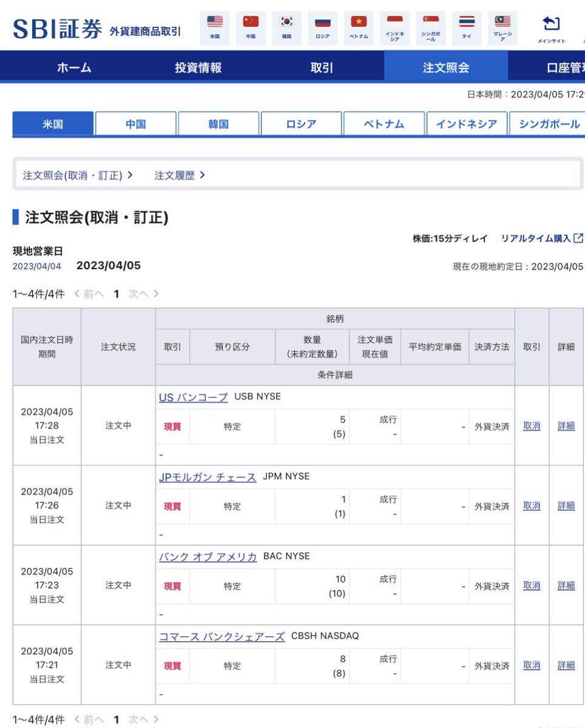
Task: Open the 投資情報 menu
Action: pos(198,67)
